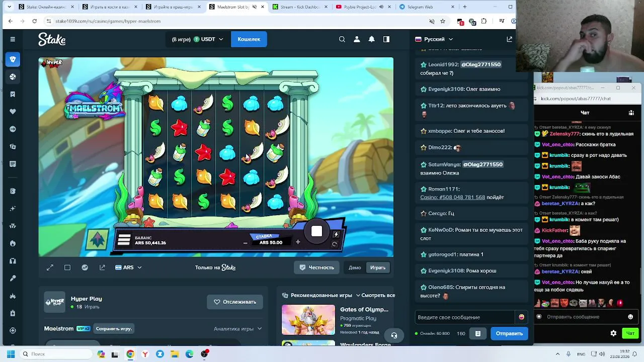Expand the ARS currency dropdown
The image size is (644, 362).
(128, 267)
